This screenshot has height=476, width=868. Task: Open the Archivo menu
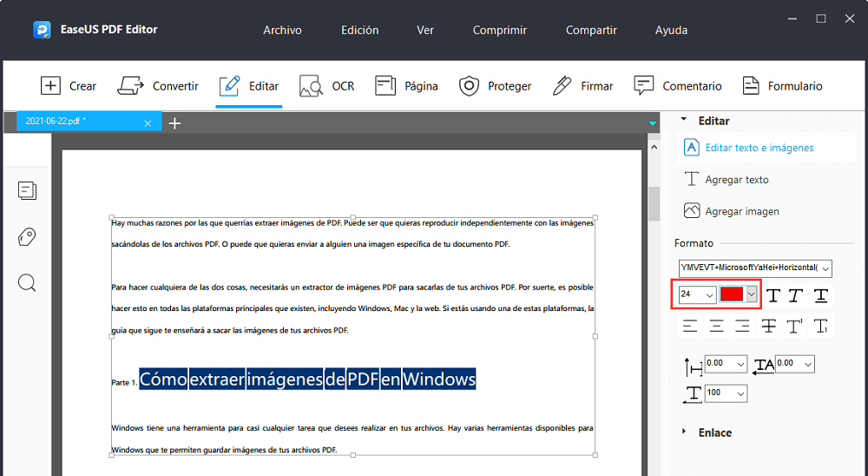(282, 30)
